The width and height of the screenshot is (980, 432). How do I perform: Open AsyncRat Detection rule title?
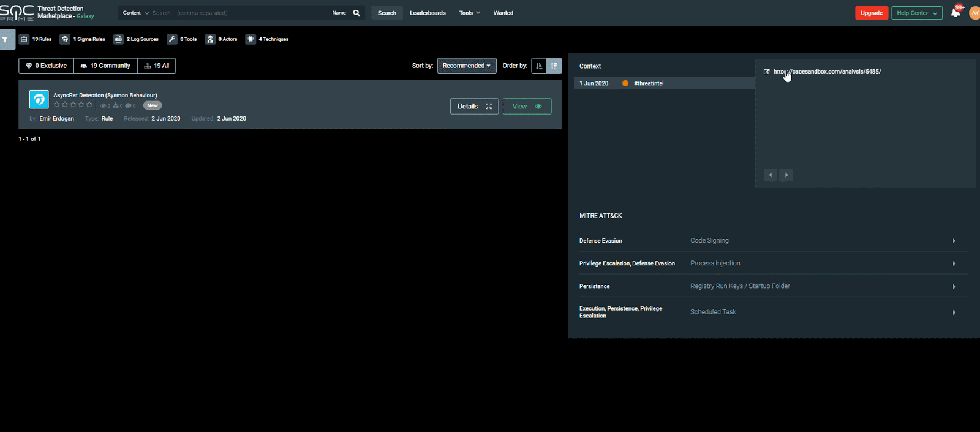point(105,96)
